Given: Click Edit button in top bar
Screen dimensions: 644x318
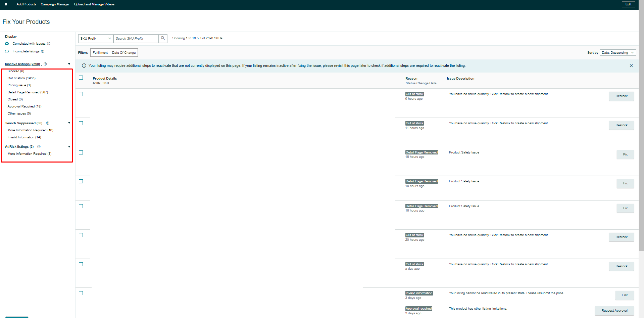Looking at the screenshot, I should click(x=628, y=4).
